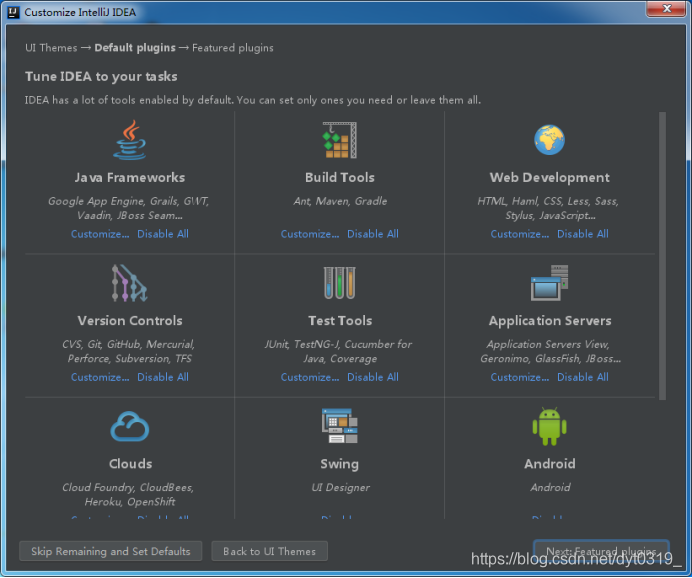This screenshot has height=578, width=692.
Task: Click the Test Tools heading
Action: [x=339, y=321]
